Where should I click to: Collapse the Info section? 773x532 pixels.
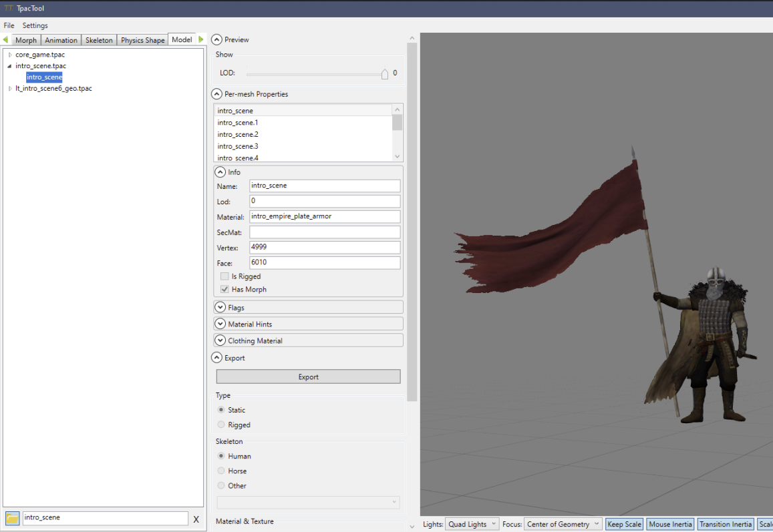tap(220, 172)
